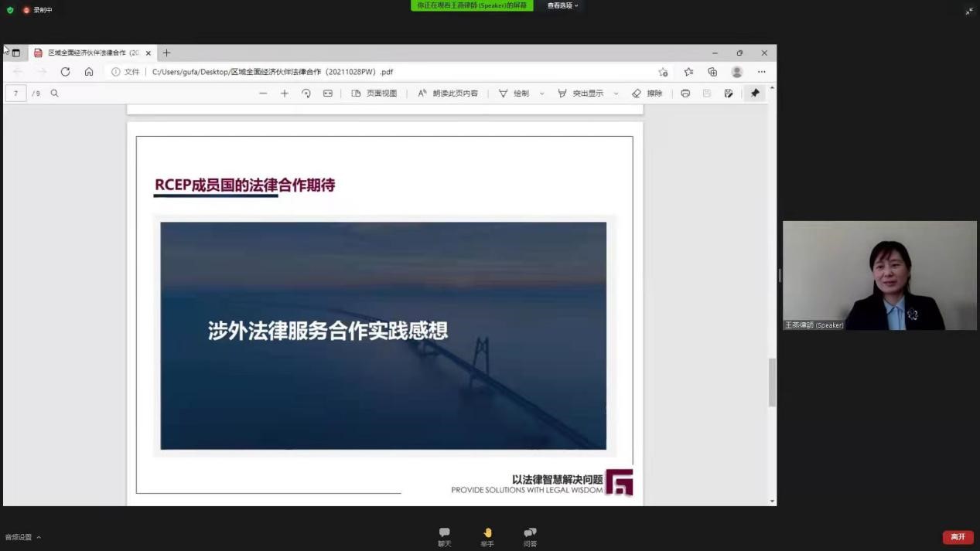This screenshot has width=980, height=551.
Task: Start 朗读此页内容 read aloud
Action: [448, 94]
